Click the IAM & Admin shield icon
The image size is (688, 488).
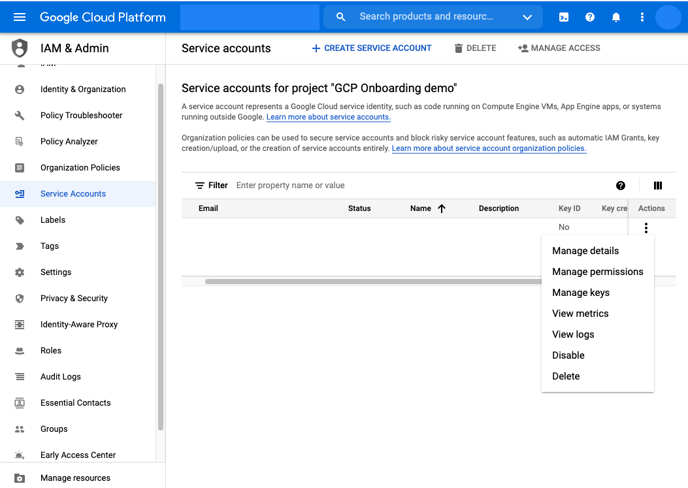click(20, 48)
